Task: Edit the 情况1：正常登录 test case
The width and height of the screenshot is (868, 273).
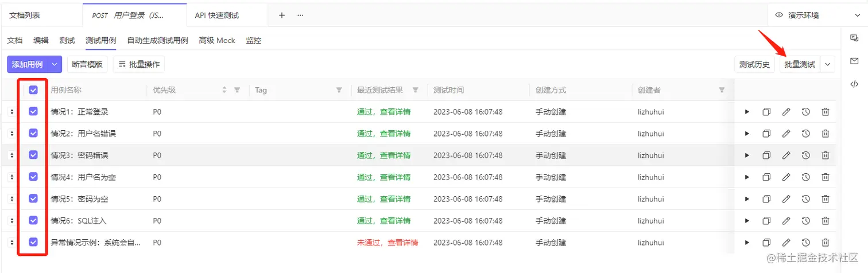Action: 786,112
